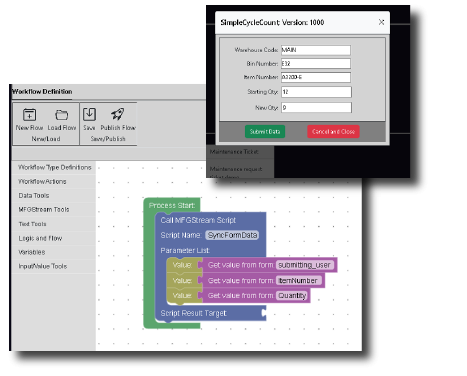Screen dimensions: 467x376
Task: Click the Warehouse Code input field
Action: pyautogui.click(x=316, y=50)
